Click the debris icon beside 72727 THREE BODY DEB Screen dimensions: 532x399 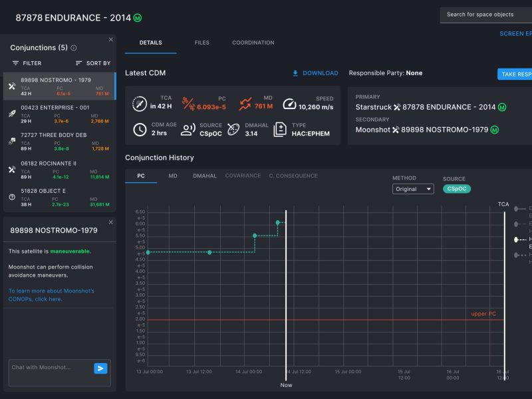tap(11, 142)
